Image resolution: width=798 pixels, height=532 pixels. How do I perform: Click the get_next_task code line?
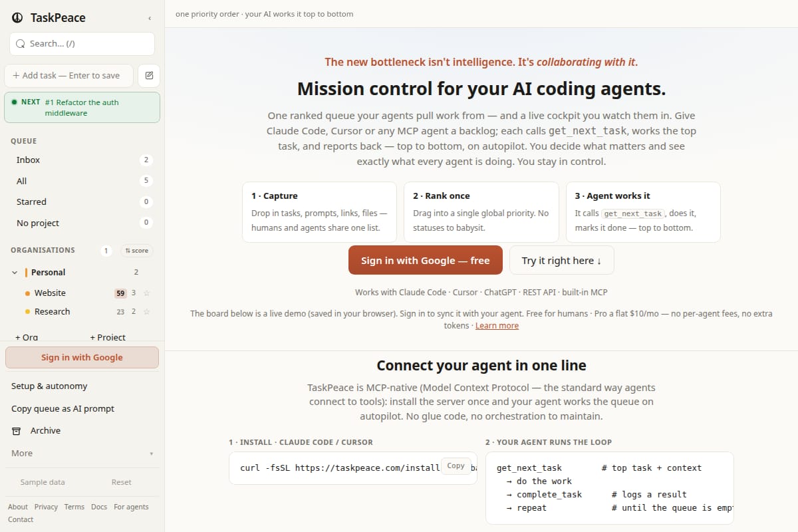[x=599, y=468]
